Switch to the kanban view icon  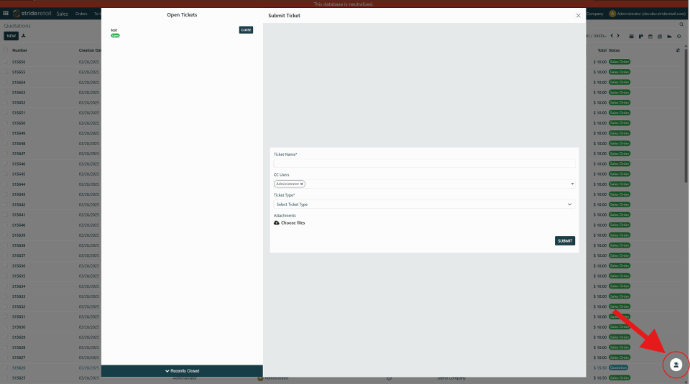pyautogui.click(x=641, y=37)
